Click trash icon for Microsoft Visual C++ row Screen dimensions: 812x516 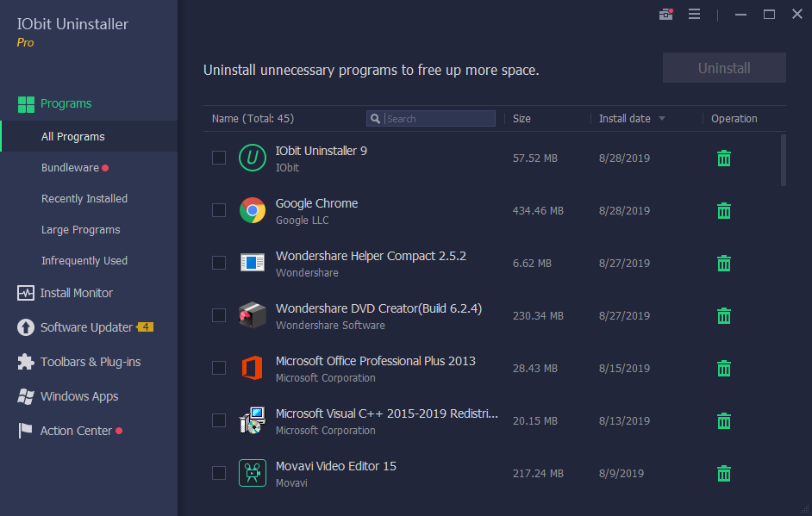pos(724,420)
